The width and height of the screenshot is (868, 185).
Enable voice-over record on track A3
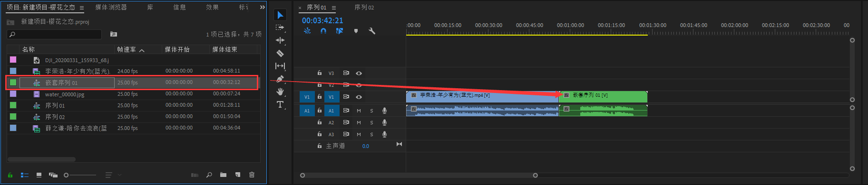click(x=384, y=134)
